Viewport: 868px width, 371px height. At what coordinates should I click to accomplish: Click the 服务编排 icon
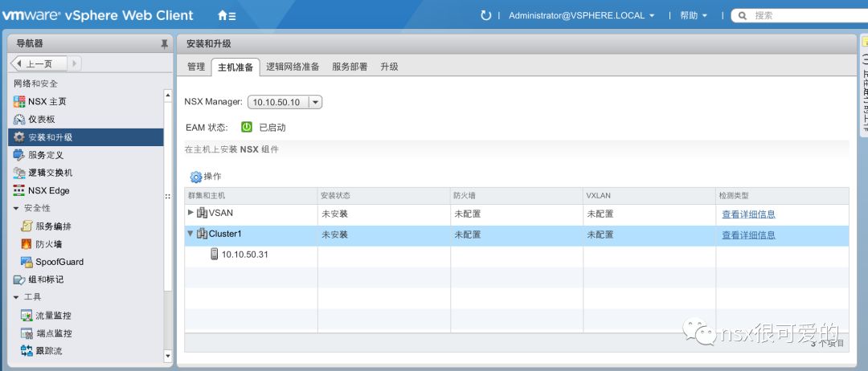pyautogui.click(x=27, y=226)
